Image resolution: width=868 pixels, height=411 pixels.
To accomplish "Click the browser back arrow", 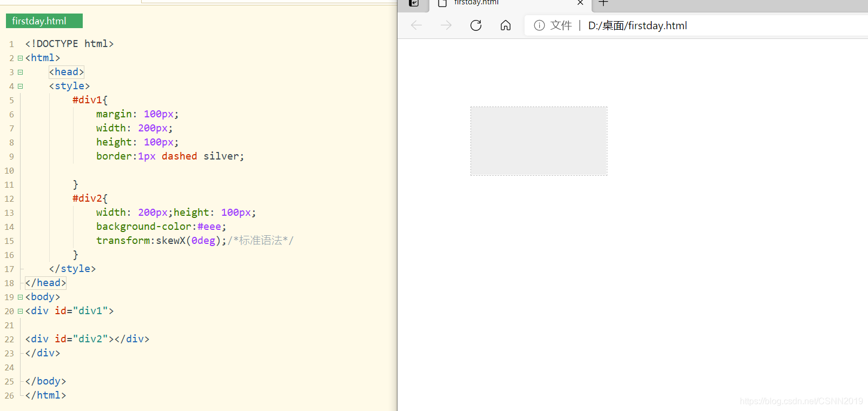I will pos(416,25).
